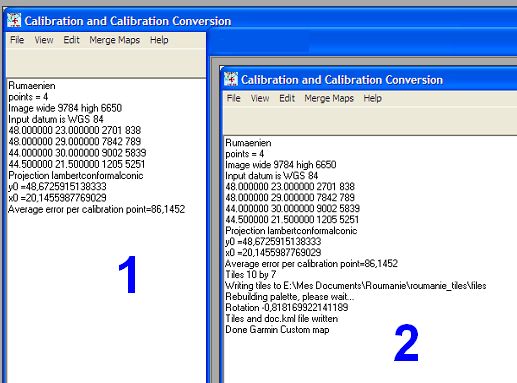Open the File menu in the back window

(17, 40)
